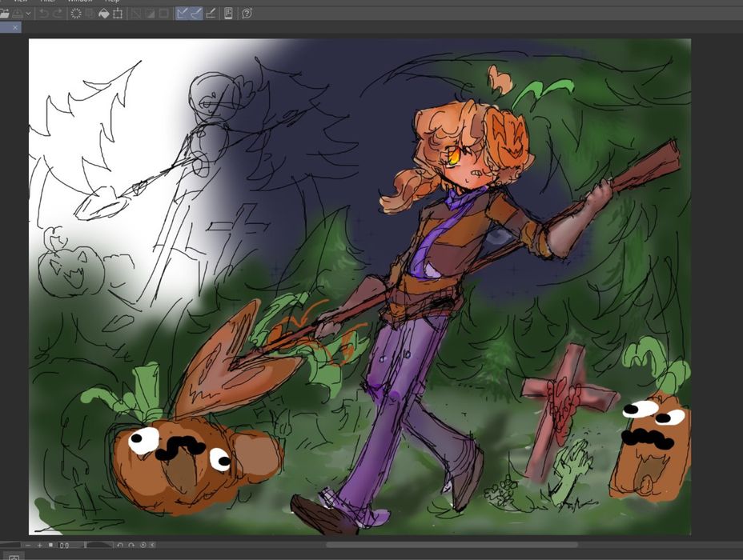The image size is (743, 560).
Task: Click the Deselect icon
Action: point(136,14)
